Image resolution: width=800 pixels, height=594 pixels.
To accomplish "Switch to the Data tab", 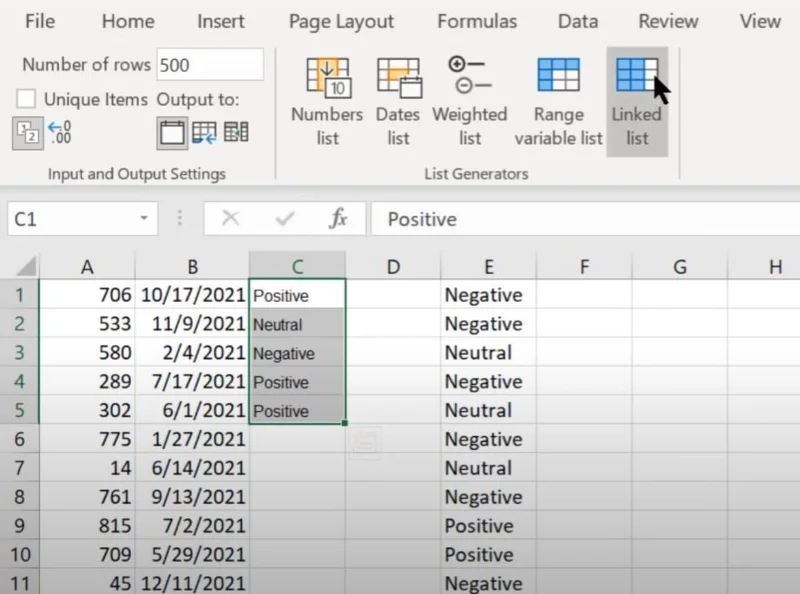I will click(578, 21).
